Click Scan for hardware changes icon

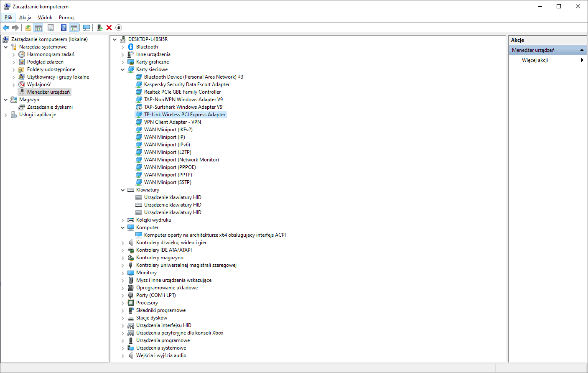pos(87,28)
